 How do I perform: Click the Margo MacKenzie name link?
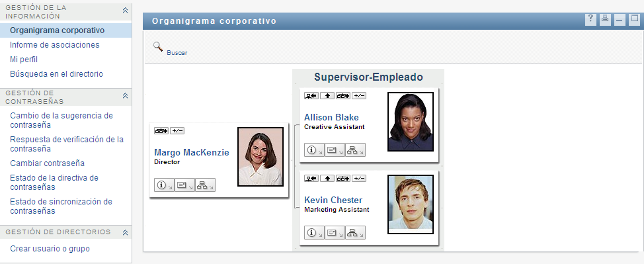click(x=191, y=153)
